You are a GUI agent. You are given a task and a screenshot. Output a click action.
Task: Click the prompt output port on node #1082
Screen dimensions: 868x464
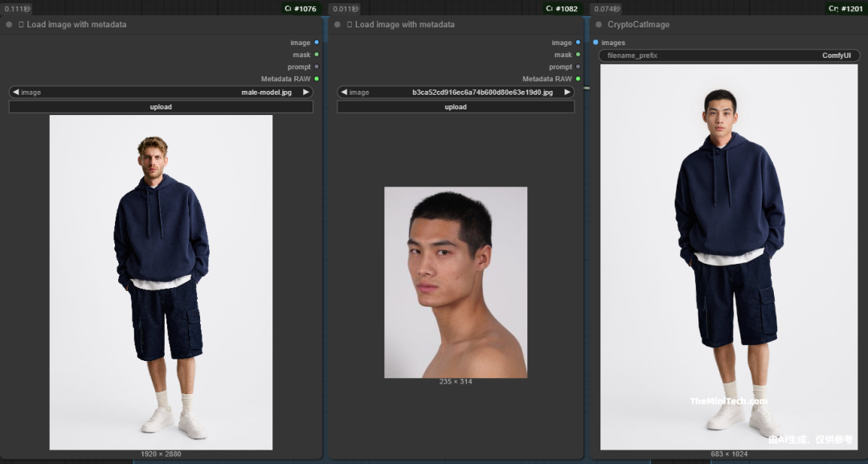tap(578, 67)
